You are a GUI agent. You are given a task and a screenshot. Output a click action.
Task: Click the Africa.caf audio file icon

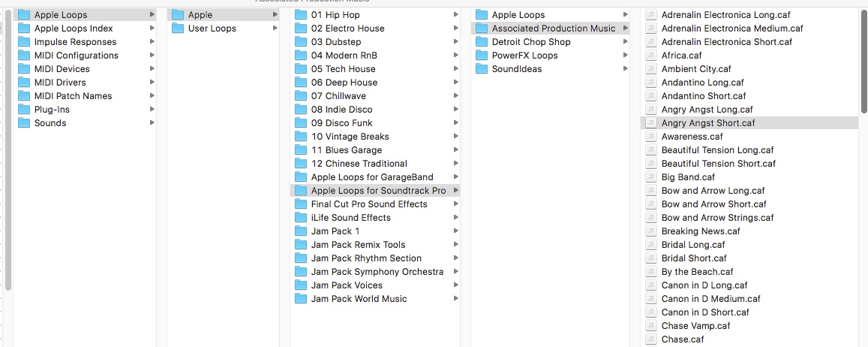point(651,56)
